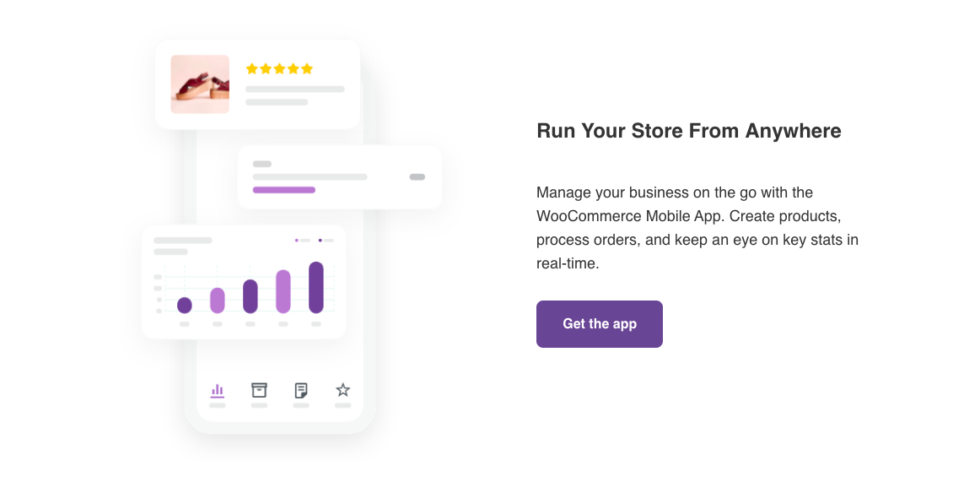The height and width of the screenshot is (482, 980).
Task: Click the purple progress bar on order card
Action: 283,190
